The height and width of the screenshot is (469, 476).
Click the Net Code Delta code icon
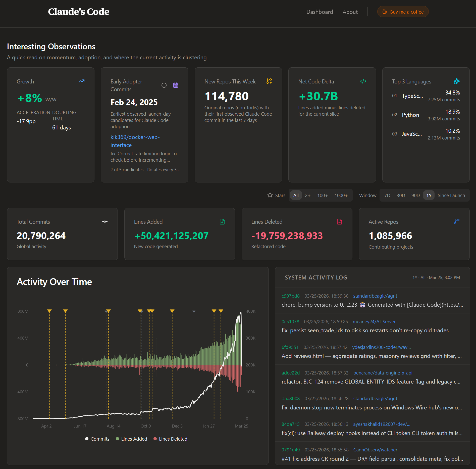[363, 81]
